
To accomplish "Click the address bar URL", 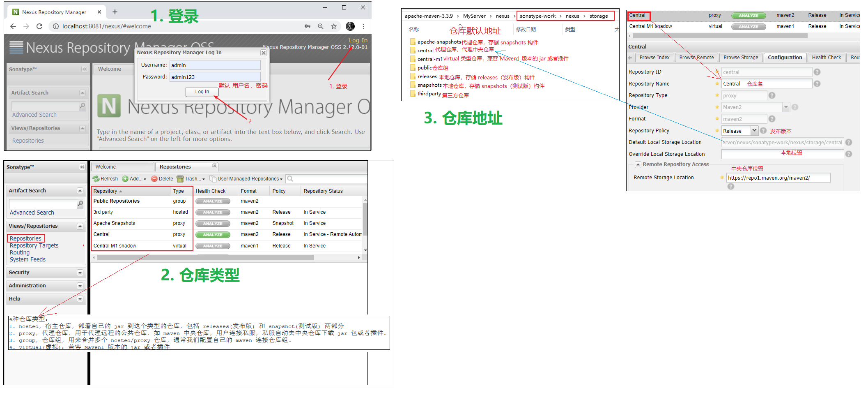I will (x=107, y=26).
